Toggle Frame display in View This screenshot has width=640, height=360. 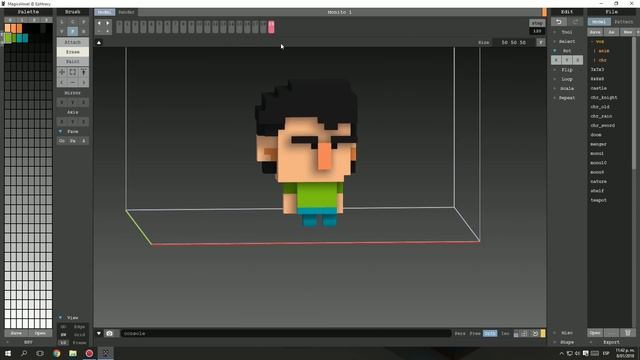point(80,342)
